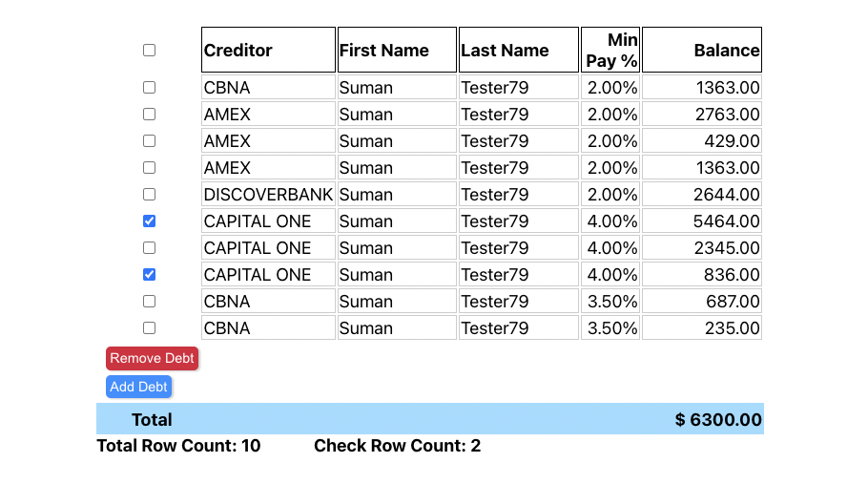Click the 3.50% cell in last row
Image resolution: width=868 pixels, height=484 pixels.
click(610, 327)
